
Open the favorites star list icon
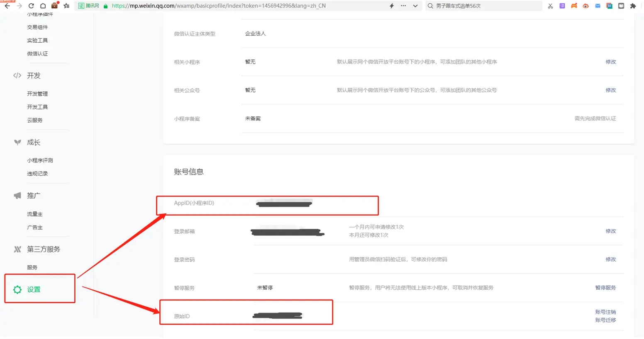click(66, 6)
